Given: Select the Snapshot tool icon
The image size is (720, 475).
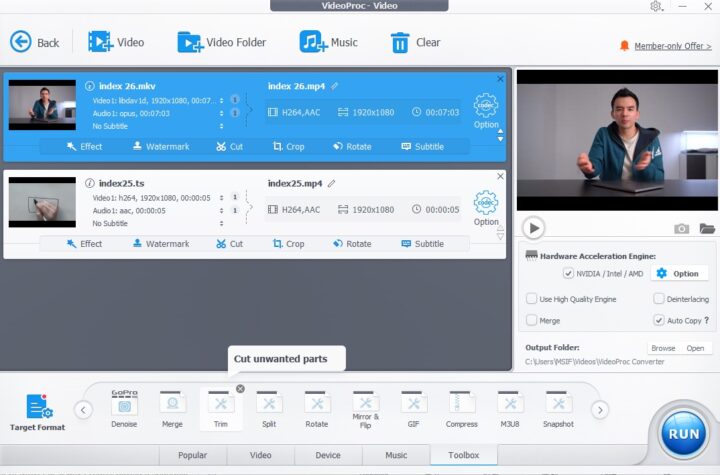Looking at the screenshot, I should [x=559, y=404].
